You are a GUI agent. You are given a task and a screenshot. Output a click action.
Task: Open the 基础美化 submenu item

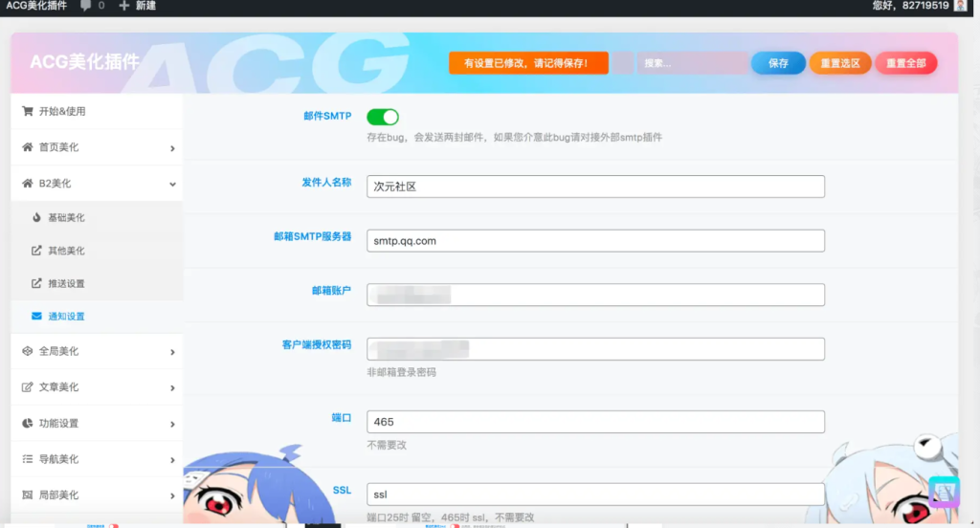(97, 217)
